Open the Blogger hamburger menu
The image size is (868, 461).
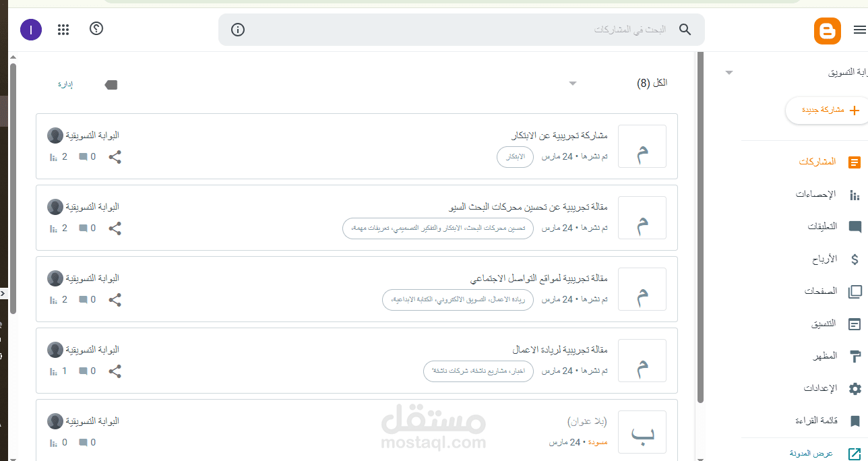860,30
